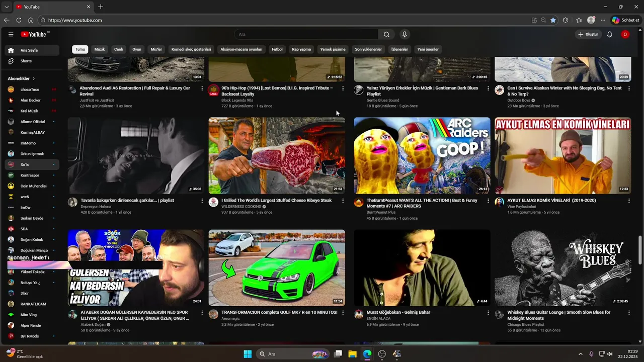Open the browser three-dot settings menu
Screen dimensions: 644x362
click(604, 20)
